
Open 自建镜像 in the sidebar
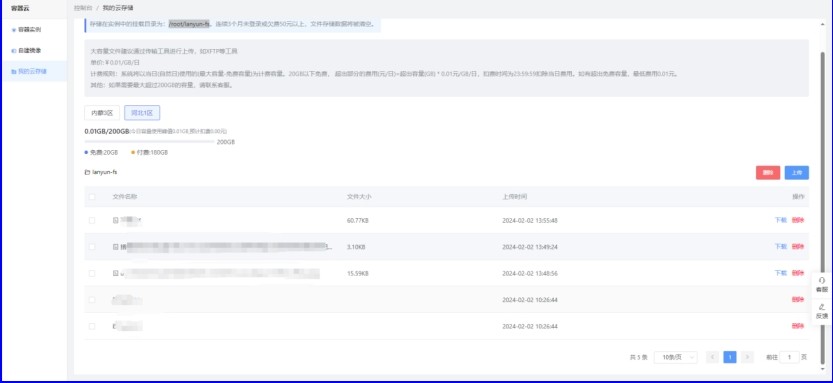pyautogui.click(x=29, y=50)
